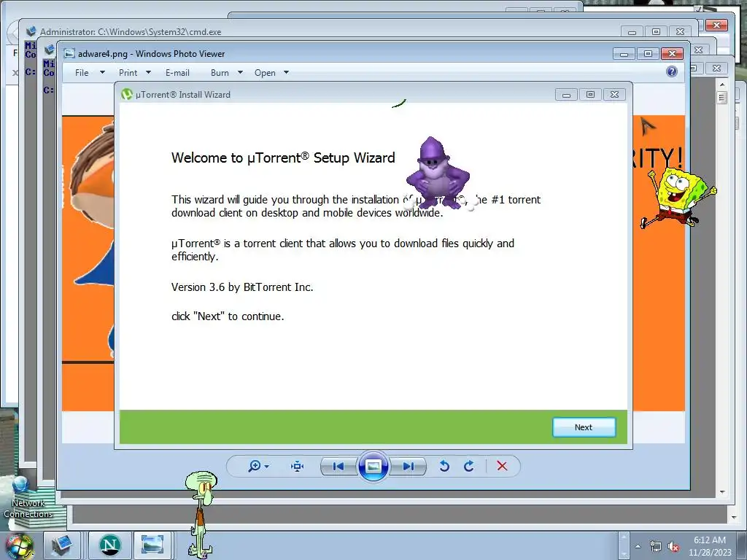Image resolution: width=747 pixels, height=560 pixels.
Task: Minimize the Windows Photo Viewer window
Action: [x=624, y=53]
